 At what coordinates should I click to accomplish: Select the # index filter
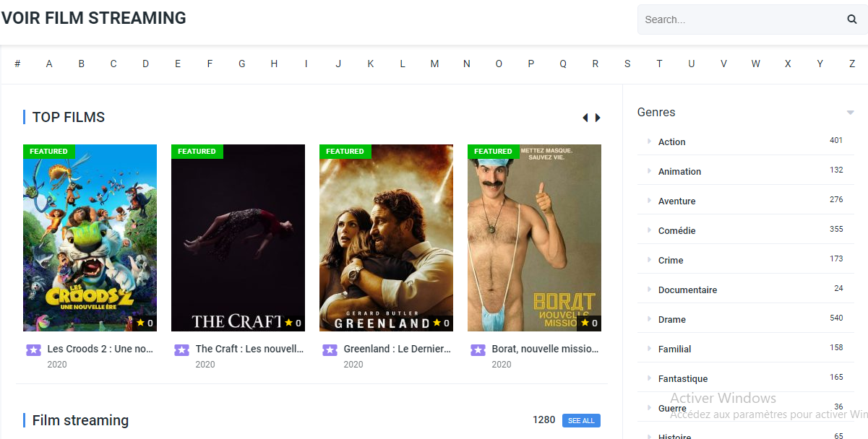[17, 64]
